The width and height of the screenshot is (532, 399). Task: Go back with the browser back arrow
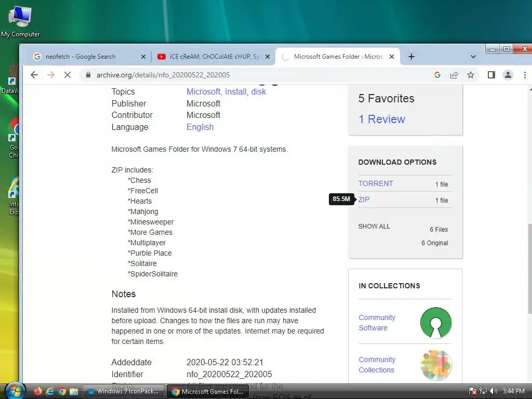coord(34,75)
